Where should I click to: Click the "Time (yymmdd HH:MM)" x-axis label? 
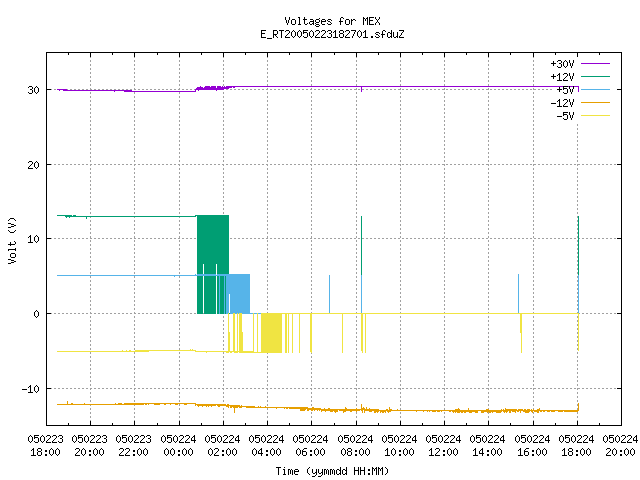(x=332, y=471)
